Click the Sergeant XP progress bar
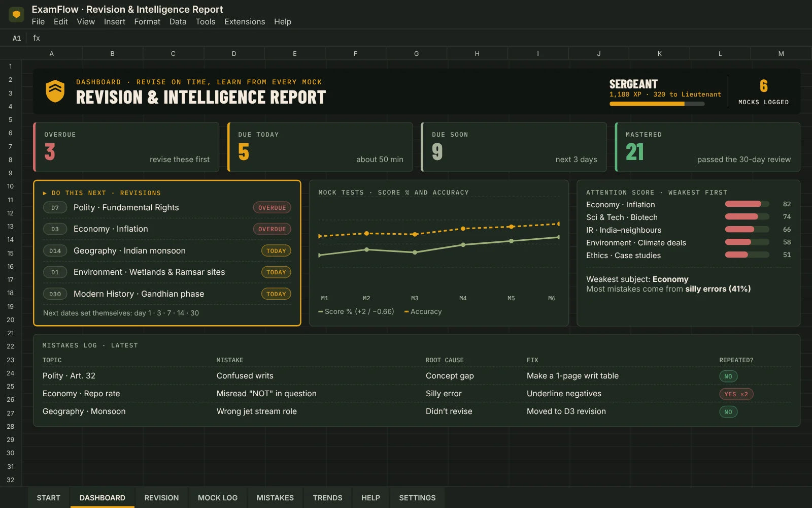The width and height of the screenshot is (812, 508). [657, 104]
